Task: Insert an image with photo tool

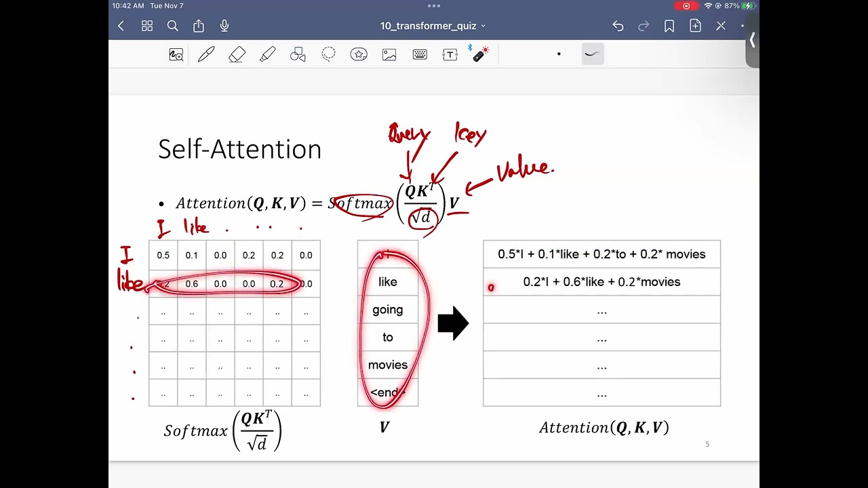Action: (x=389, y=55)
